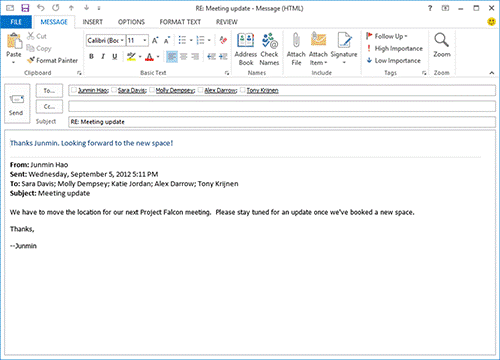
Task: Toggle underline formatting
Action: click(x=115, y=57)
